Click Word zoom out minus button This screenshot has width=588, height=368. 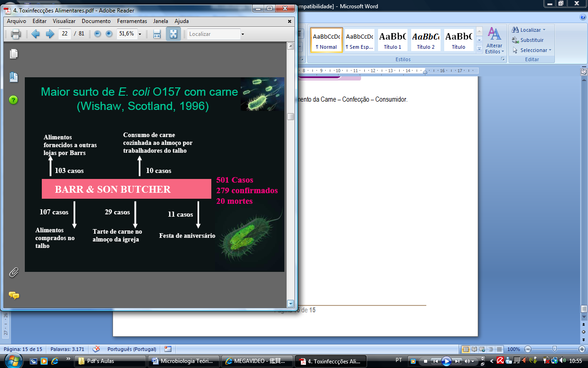[x=528, y=349]
